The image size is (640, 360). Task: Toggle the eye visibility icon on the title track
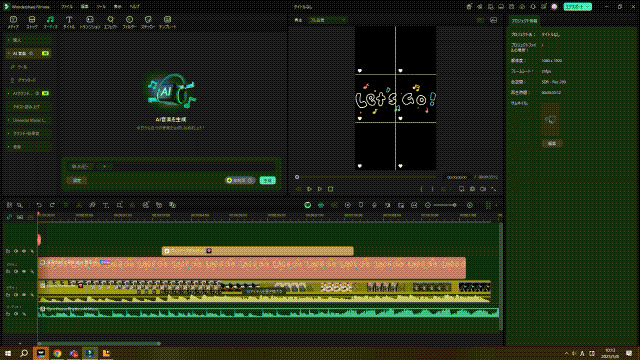(x=24, y=251)
